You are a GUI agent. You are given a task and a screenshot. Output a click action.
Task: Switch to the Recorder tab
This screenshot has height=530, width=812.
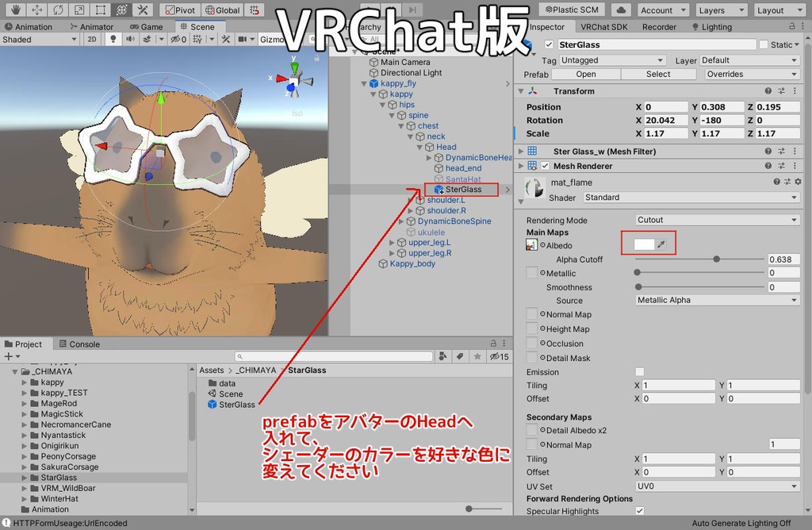coord(659,27)
